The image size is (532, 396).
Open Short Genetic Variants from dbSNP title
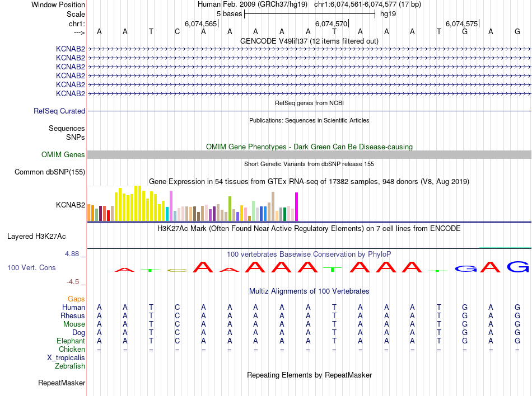tap(309, 164)
